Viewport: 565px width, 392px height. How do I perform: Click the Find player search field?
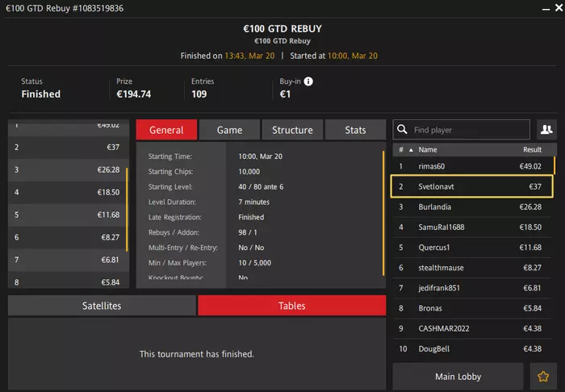coord(461,130)
